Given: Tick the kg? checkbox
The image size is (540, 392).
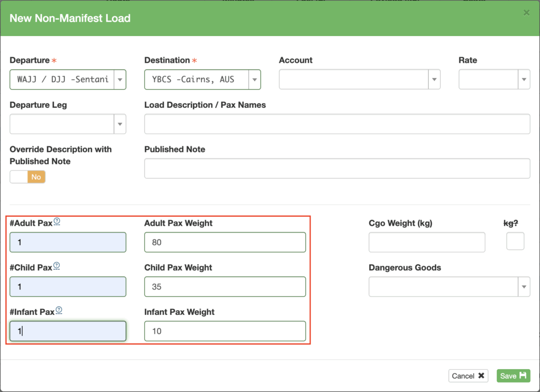Looking at the screenshot, I should point(515,241).
